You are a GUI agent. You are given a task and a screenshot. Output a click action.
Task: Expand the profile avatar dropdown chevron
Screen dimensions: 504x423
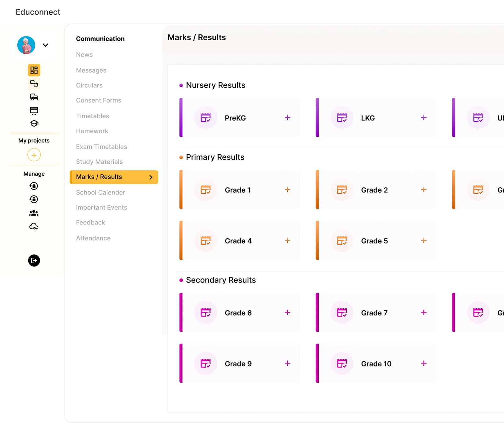(x=46, y=45)
